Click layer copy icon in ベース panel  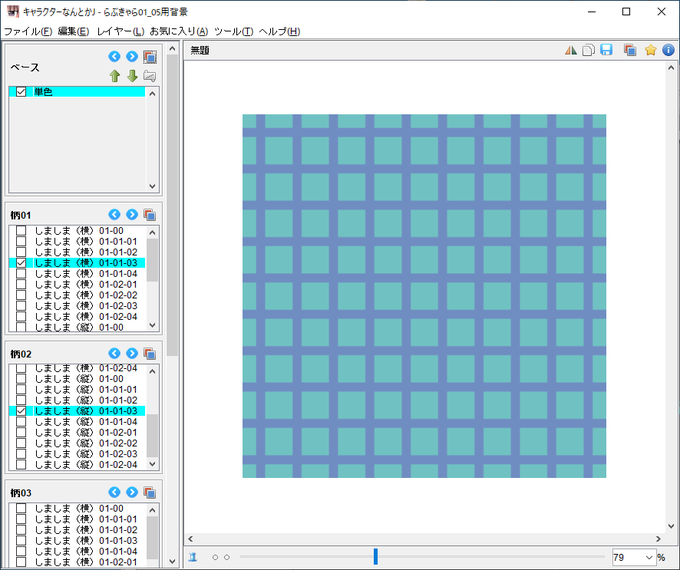(x=150, y=57)
